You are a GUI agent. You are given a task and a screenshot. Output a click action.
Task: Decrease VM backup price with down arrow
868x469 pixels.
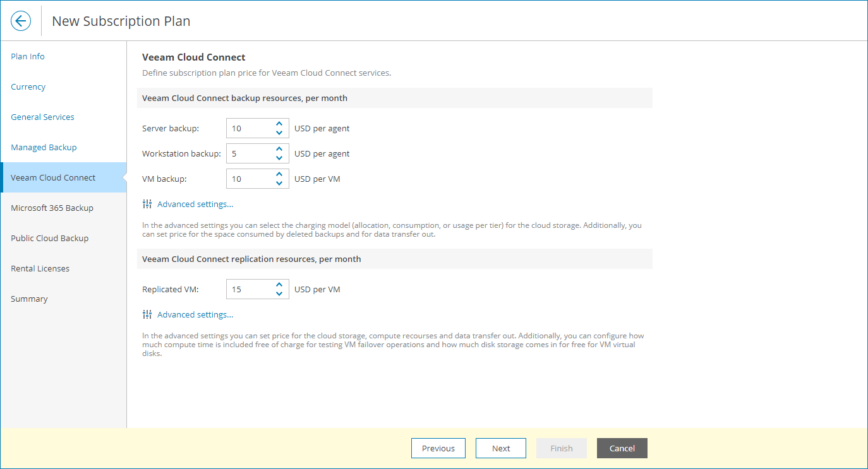pos(279,182)
